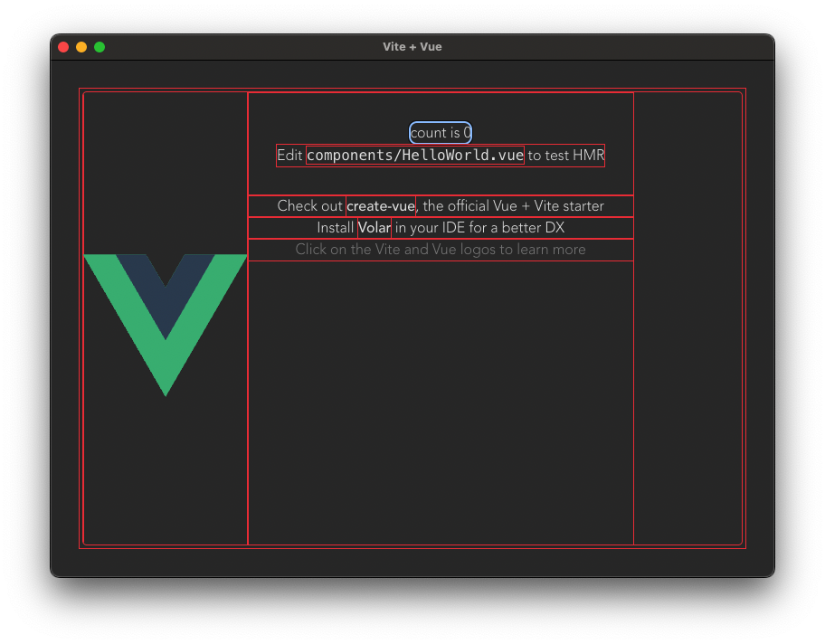Click the 'to test HMR' text
Image resolution: width=825 pixels, height=644 pixels.
coord(566,156)
